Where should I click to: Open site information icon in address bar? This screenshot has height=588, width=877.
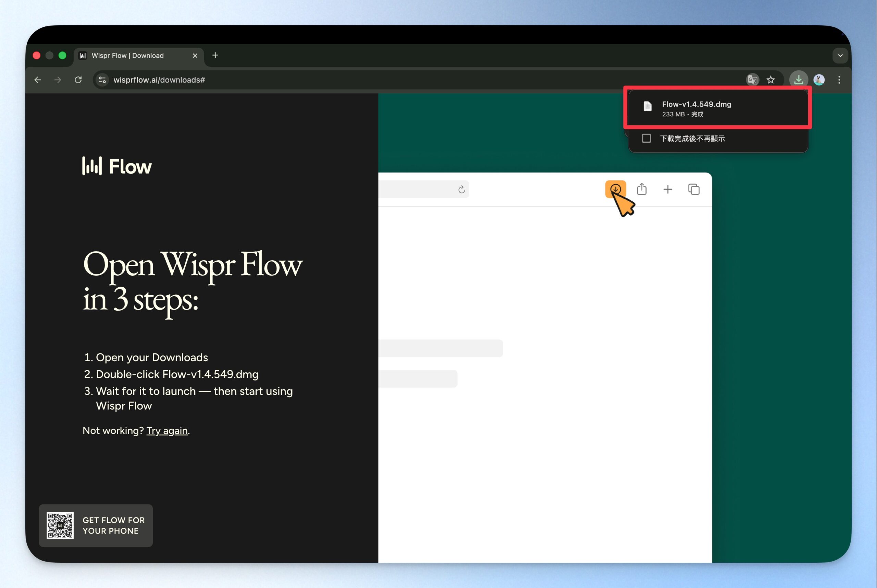tap(102, 80)
